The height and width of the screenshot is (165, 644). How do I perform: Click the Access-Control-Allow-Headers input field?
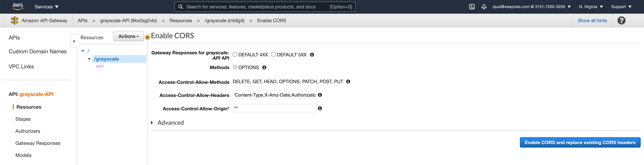point(275,95)
